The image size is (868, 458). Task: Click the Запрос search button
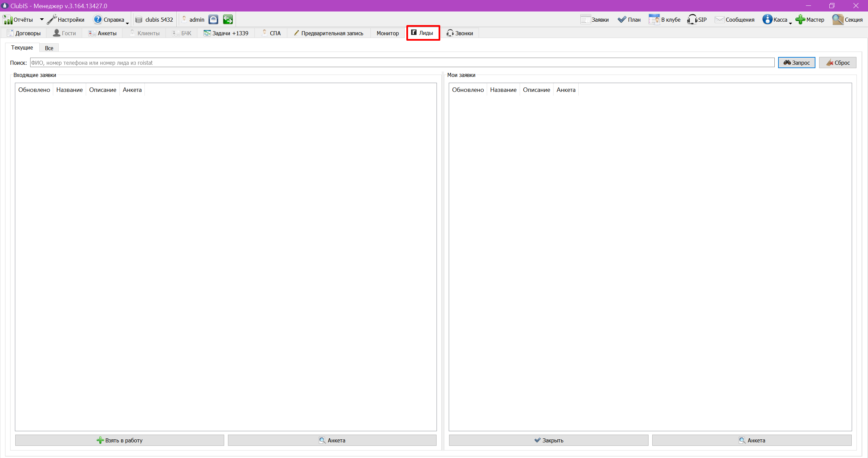click(x=796, y=62)
